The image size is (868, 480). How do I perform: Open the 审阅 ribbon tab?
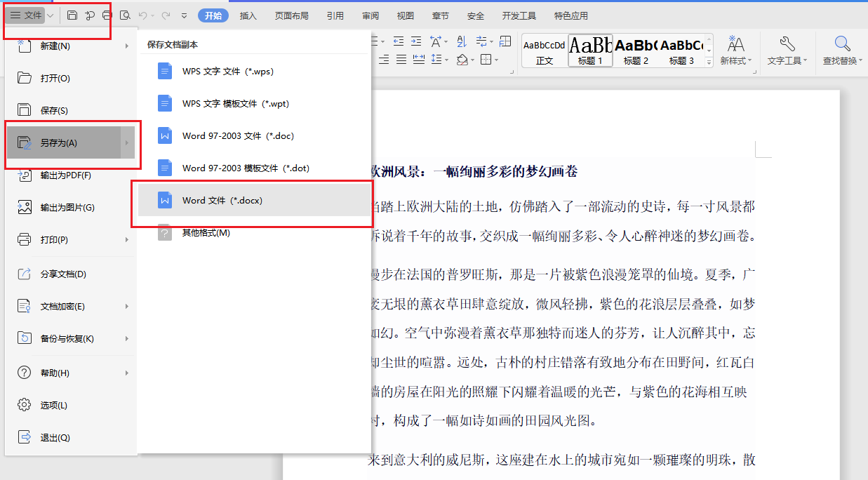pyautogui.click(x=370, y=14)
